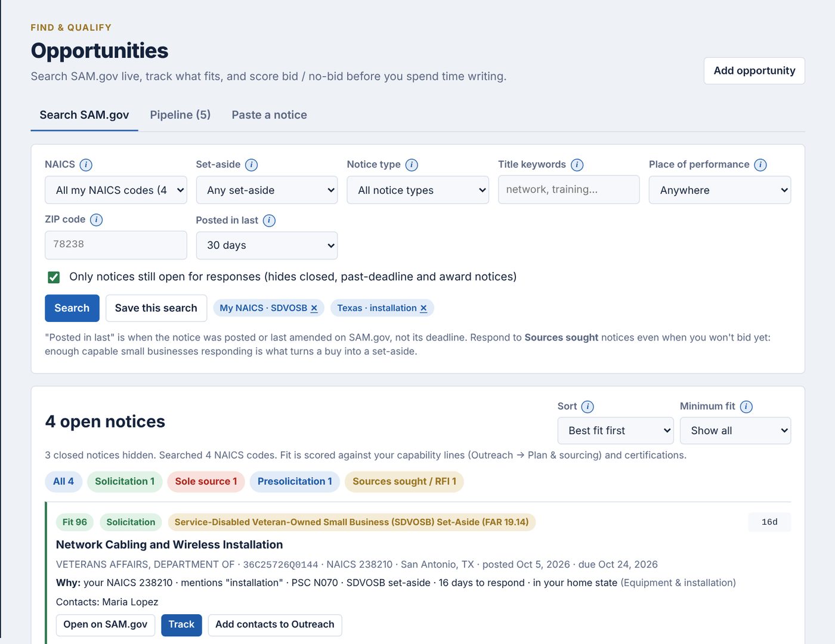
Task: Click the Minimum fit info icon
Action: (x=746, y=407)
